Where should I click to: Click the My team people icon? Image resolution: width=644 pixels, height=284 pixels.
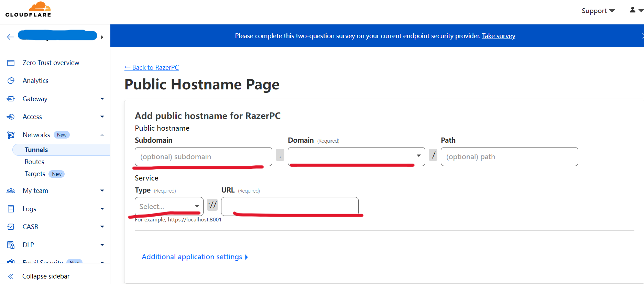11,190
